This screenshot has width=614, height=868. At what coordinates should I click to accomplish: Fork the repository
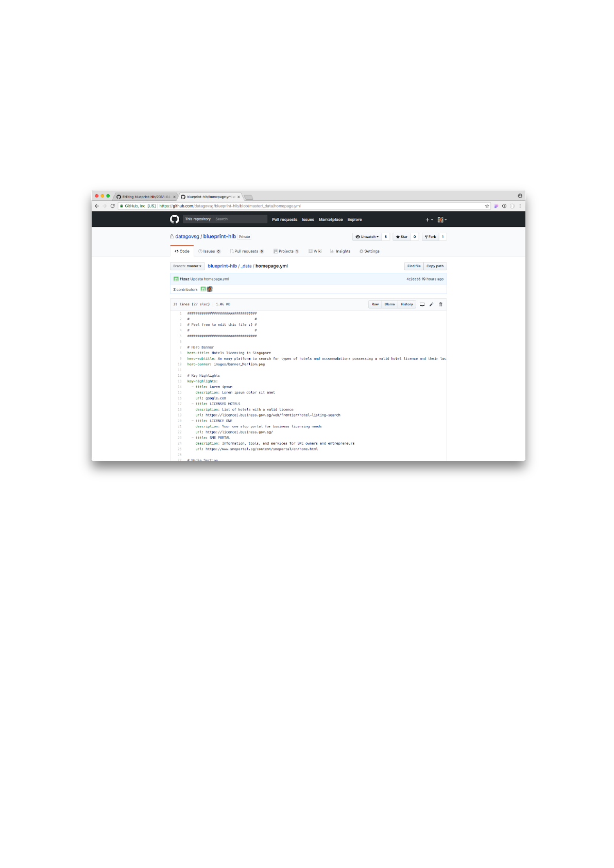431,237
